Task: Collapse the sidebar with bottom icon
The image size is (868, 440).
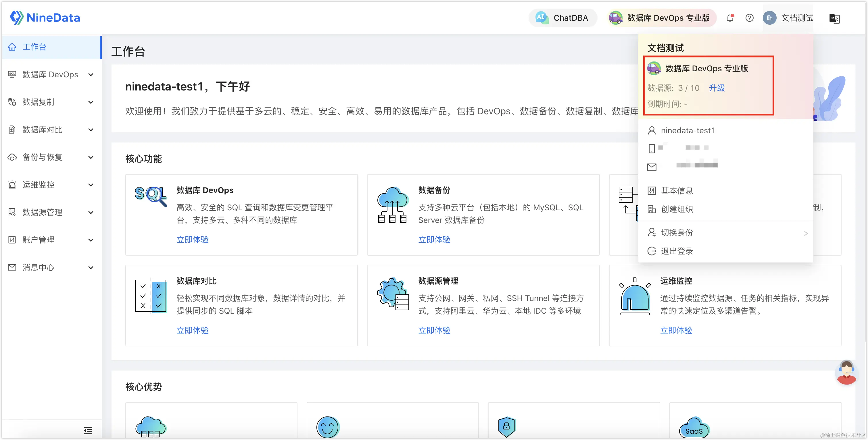Action: (88, 430)
